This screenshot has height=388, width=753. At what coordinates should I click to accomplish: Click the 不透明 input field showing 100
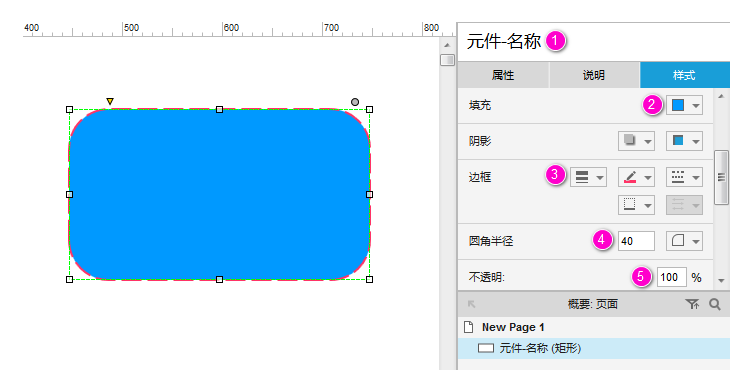click(x=671, y=277)
